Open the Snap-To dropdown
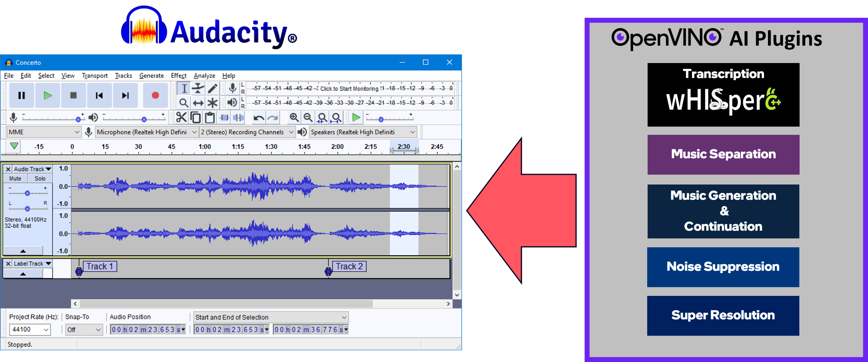The image size is (868, 362). click(84, 330)
